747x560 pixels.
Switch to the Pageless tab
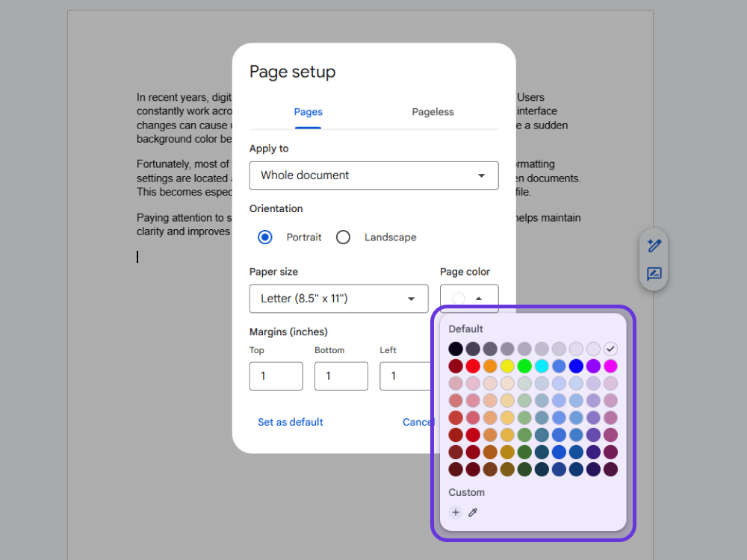tap(433, 112)
